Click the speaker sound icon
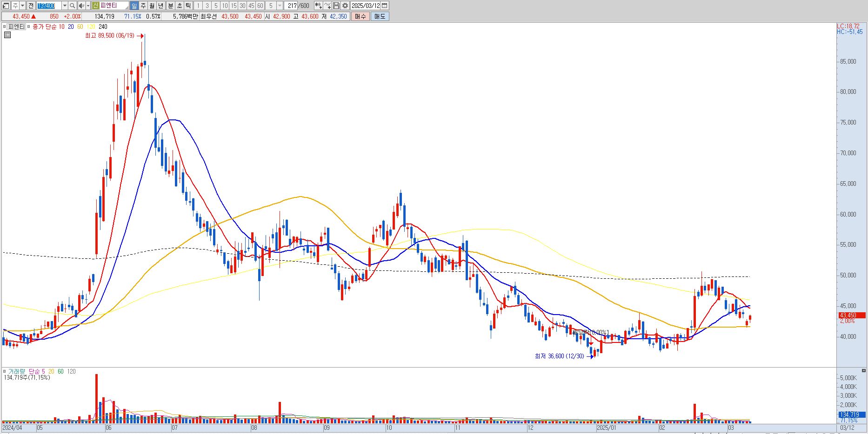This screenshot has width=868, height=434. click(x=81, y=6)
